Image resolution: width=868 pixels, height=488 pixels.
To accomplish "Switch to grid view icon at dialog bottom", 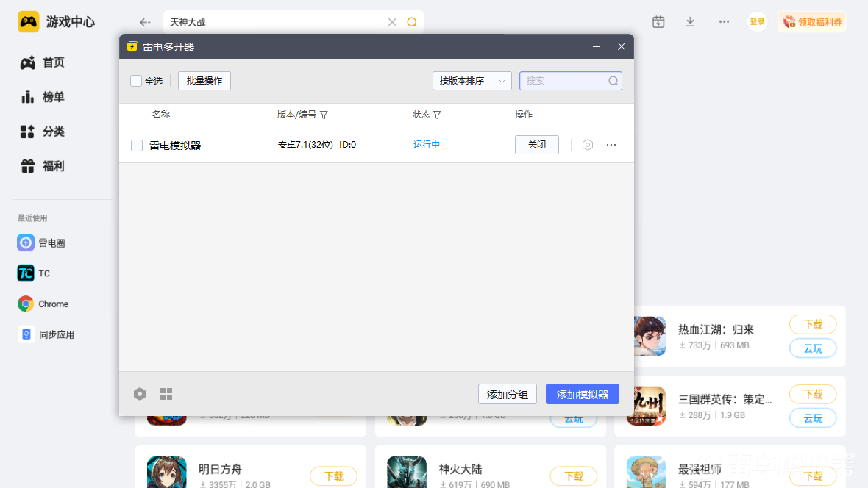I will pos(166,394).
